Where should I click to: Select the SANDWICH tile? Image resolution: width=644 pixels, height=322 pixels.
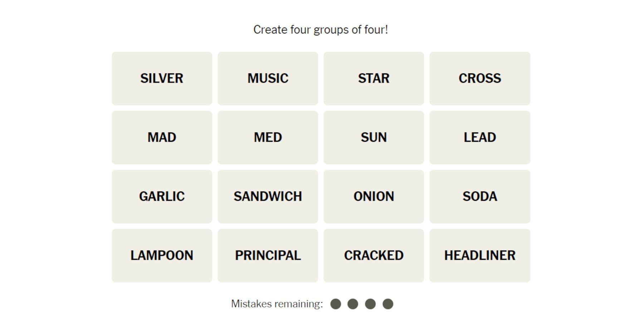point(268,196)
